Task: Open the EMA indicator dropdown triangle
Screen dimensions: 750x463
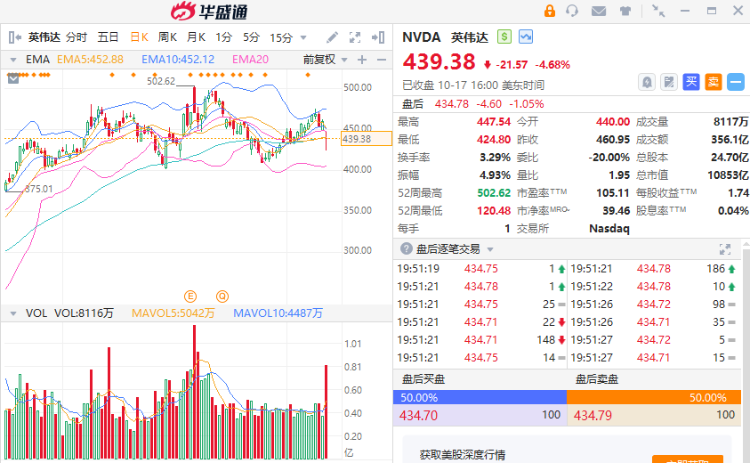Action: [x=13, y=60]
